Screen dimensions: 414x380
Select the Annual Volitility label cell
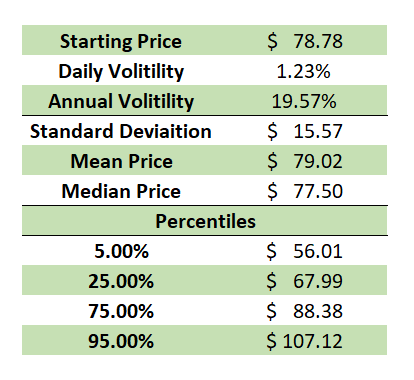[x=121, y=101]
